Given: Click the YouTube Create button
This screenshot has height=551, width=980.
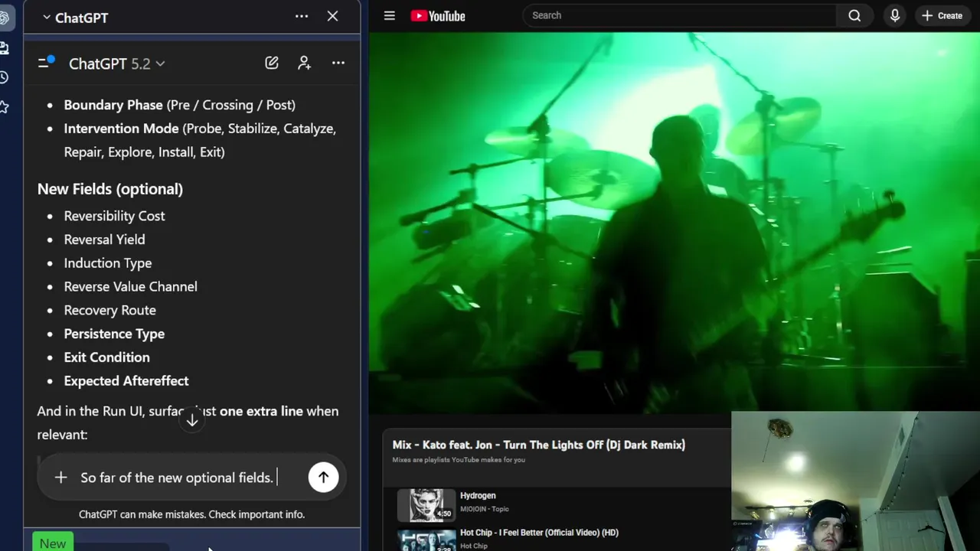Looking at the screenshot, I should (x=942, y=15).
